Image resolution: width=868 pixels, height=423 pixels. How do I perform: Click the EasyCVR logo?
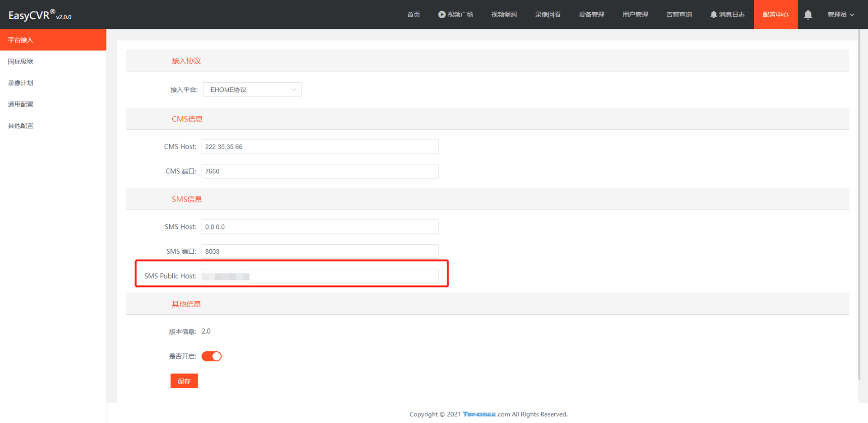(39, 15)
